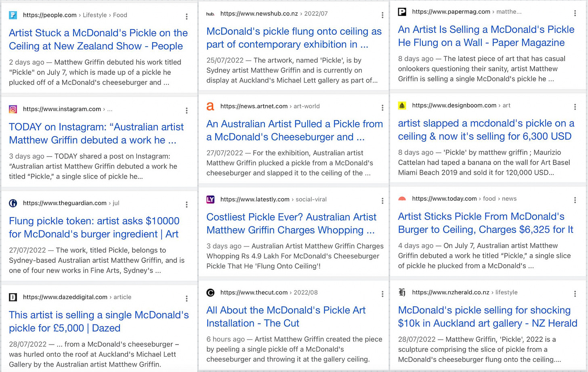Open more options for the Designboom result
The height and width of the screenshot is (372, 588).
point(575,107)
